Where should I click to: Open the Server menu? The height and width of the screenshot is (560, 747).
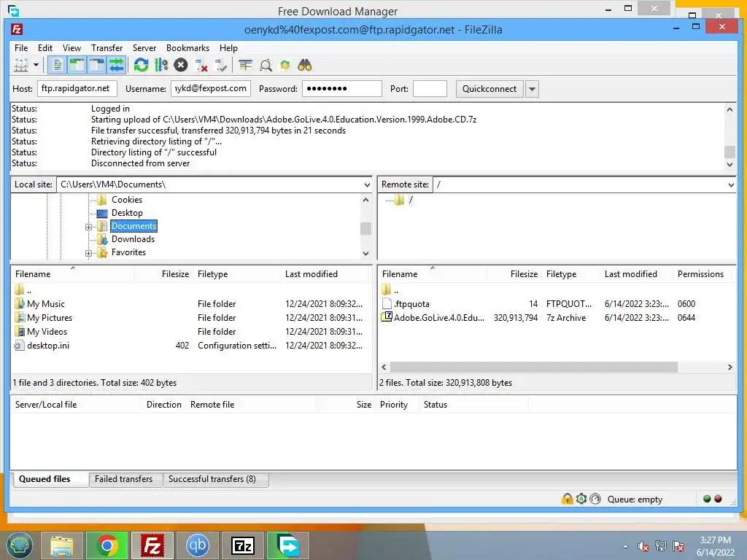[144, 48]
